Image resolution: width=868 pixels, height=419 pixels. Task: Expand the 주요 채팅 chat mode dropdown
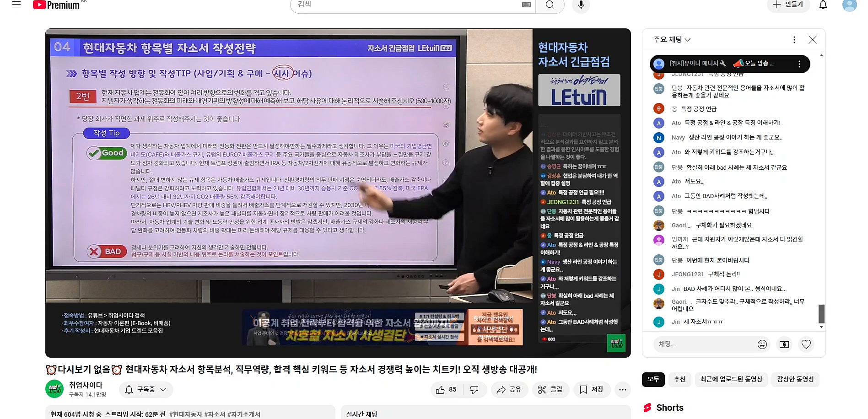pos(672,40)
